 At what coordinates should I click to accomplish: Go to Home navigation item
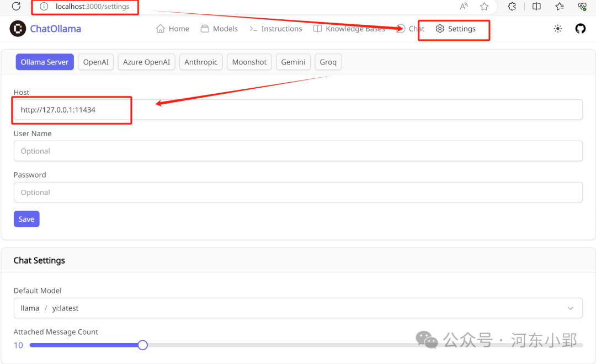pos(173,29)
